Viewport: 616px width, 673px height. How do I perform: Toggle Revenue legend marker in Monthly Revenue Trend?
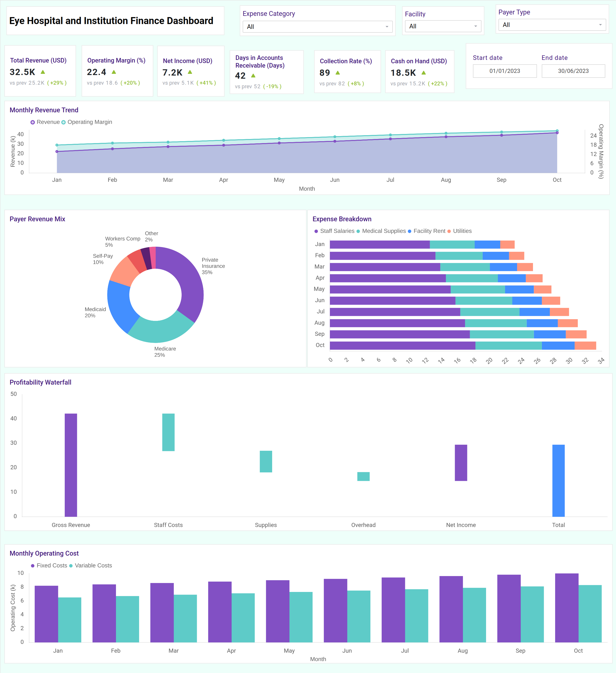tap(33, 122)
